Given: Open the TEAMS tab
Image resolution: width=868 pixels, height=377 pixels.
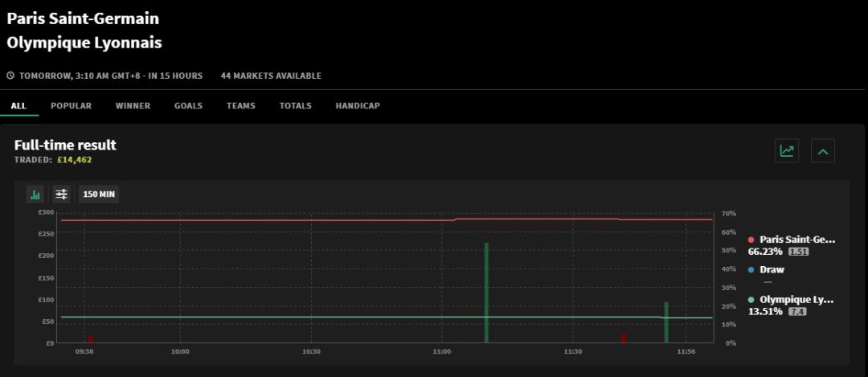Looking at the screenshot, I should coord(240,106).
